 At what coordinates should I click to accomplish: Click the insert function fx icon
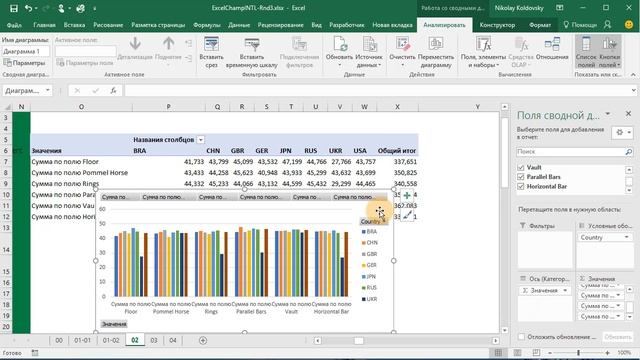113,91
